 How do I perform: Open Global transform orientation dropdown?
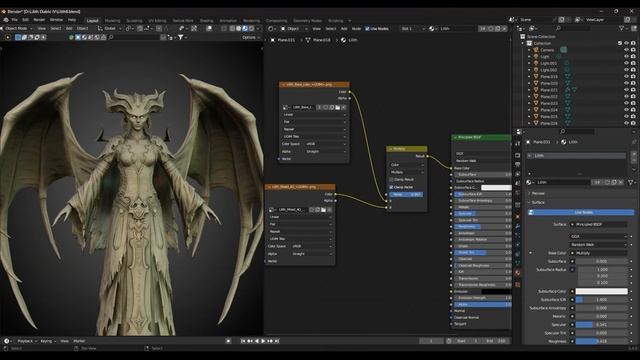[x=109, y=29]
